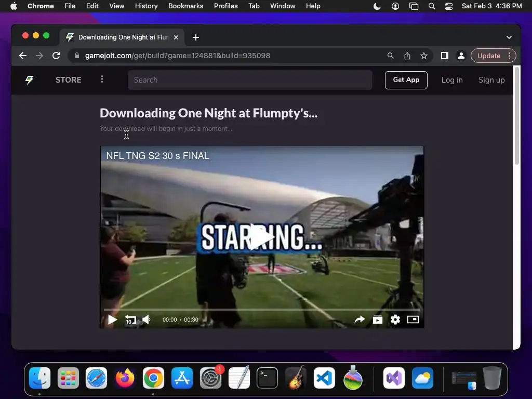Click the small play button in the video controls
This screenshot has height=399, width=532.
point(112,320)
